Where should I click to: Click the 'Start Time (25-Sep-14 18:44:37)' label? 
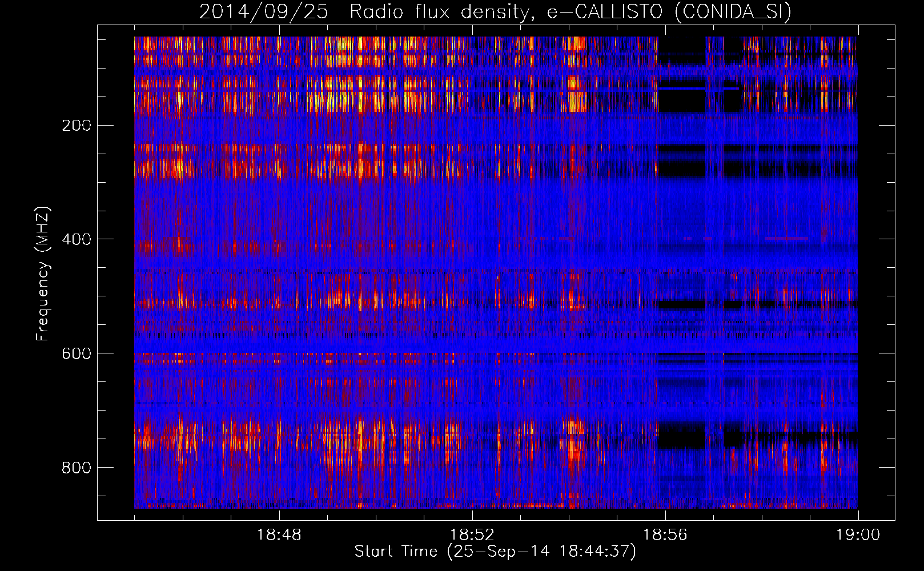pyautogui.click(x=495, y=552)
